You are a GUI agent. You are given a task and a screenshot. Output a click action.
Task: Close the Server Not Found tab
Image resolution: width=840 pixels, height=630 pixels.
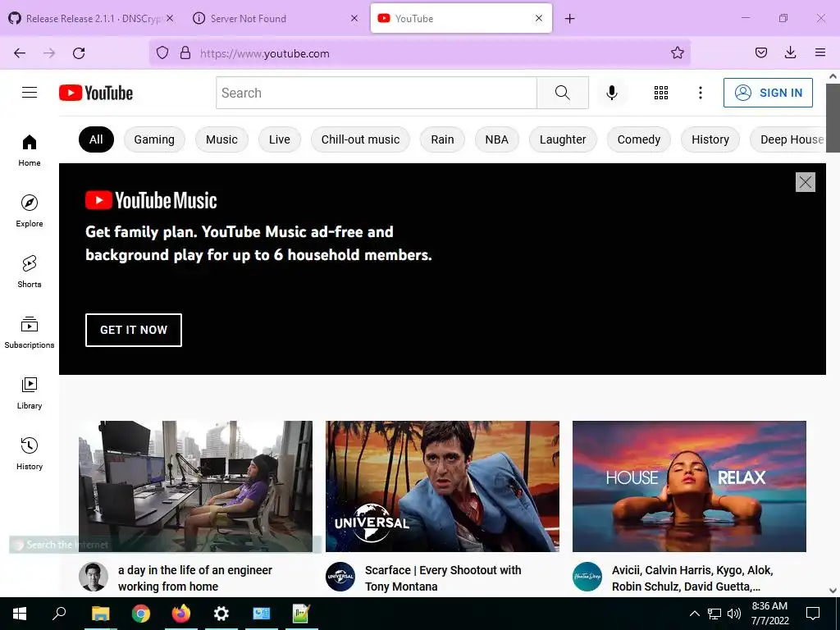354,18
